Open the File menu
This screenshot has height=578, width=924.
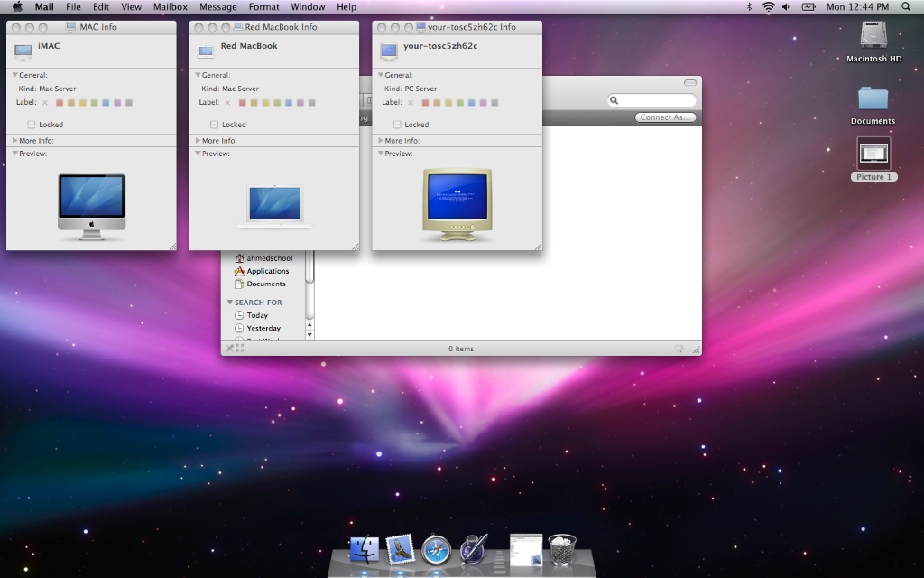pos(73,6)
